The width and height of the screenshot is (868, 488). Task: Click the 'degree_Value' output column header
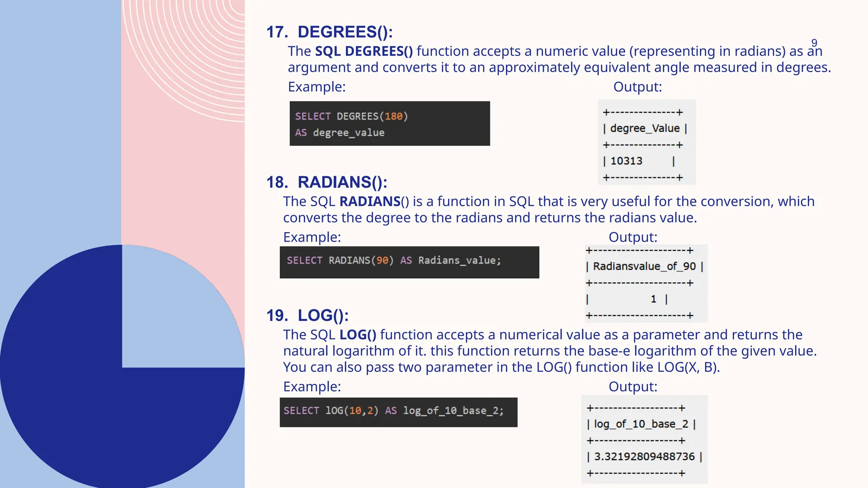click(645, 128)
